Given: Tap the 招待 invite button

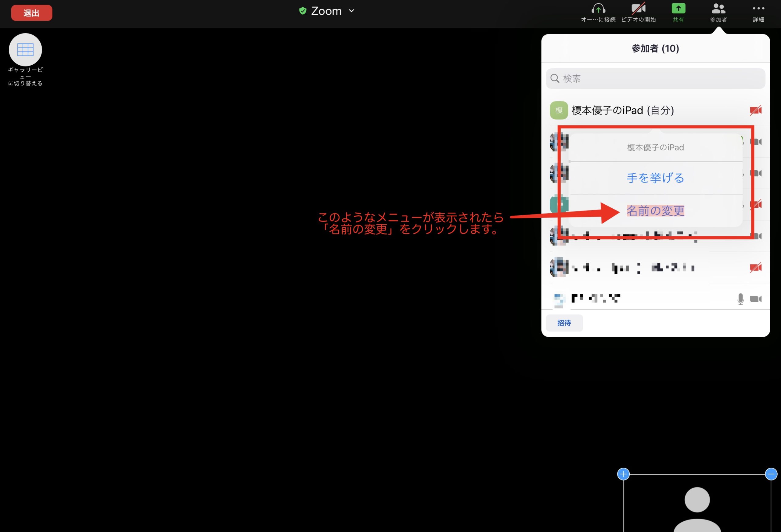Looking at the screenshot, I should [564, 323].
